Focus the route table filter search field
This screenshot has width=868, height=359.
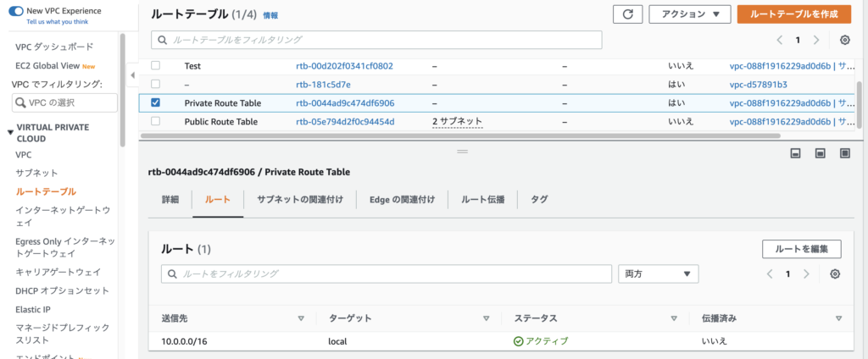tap(376, 40)
